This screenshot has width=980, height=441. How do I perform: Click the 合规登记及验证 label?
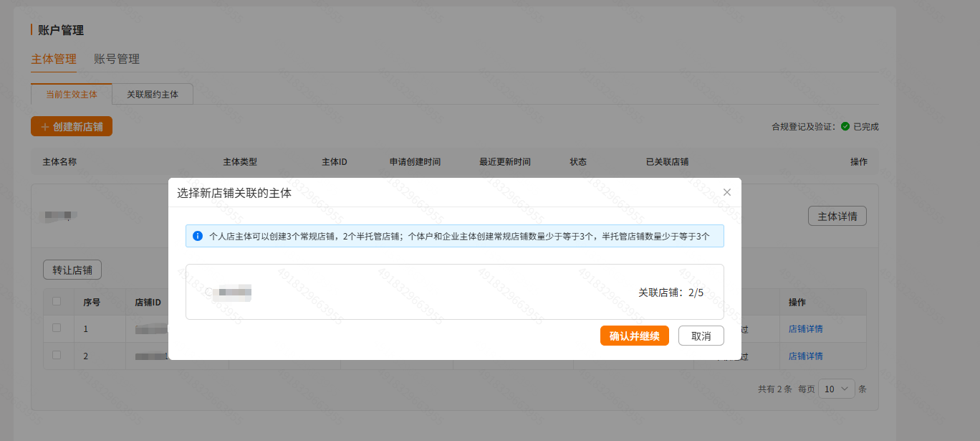[x=803, y=126]
